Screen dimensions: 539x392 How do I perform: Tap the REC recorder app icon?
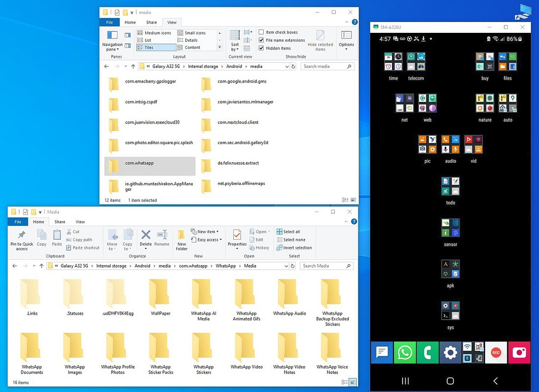point(496,352)
